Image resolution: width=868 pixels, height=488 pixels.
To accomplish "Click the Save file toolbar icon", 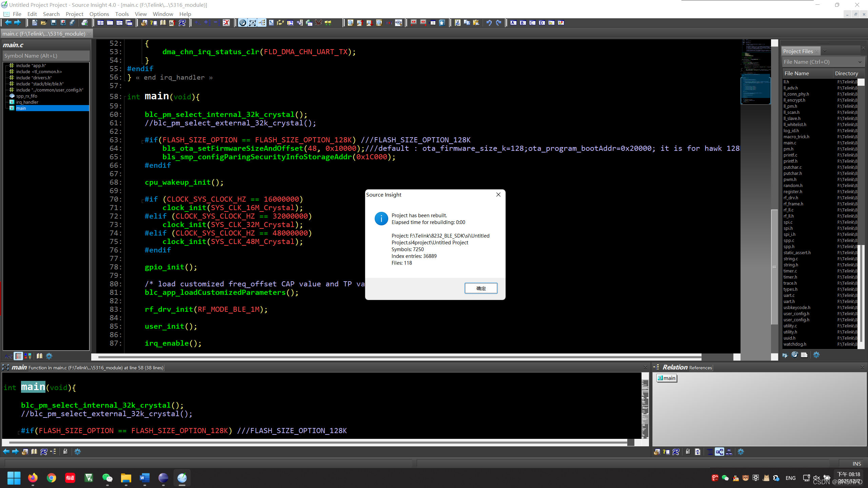I will tap(54, 23).
